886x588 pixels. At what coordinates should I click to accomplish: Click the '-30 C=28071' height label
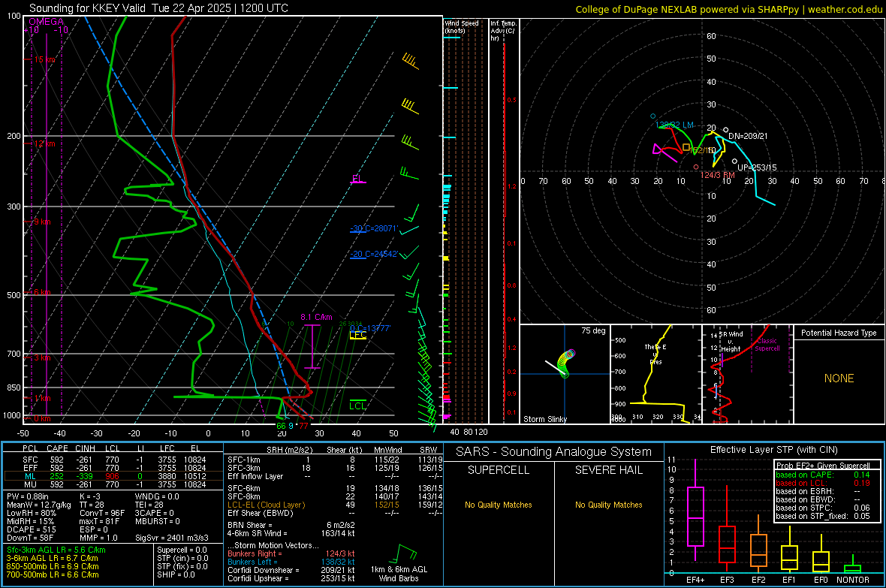[374, 228]
